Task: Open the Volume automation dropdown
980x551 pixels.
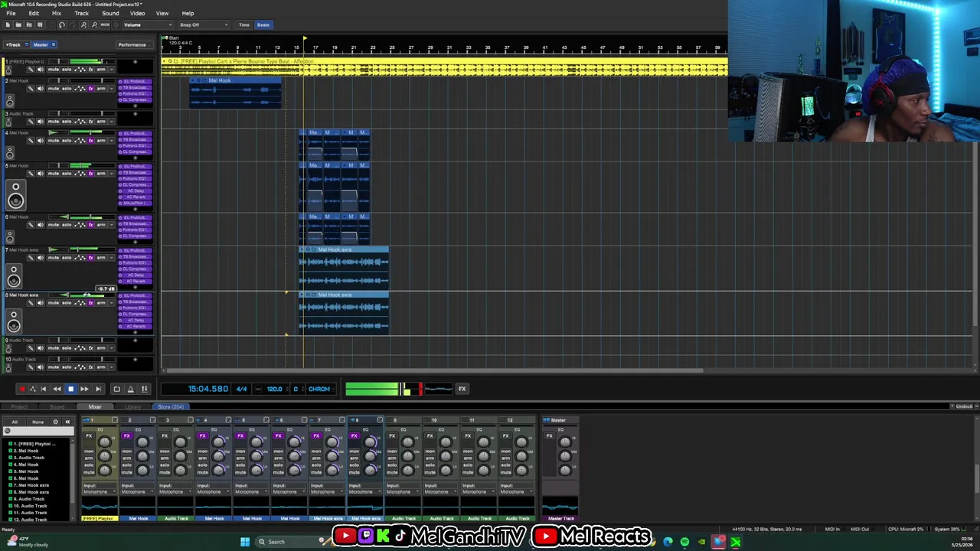Action: click(x=149, y=24)
